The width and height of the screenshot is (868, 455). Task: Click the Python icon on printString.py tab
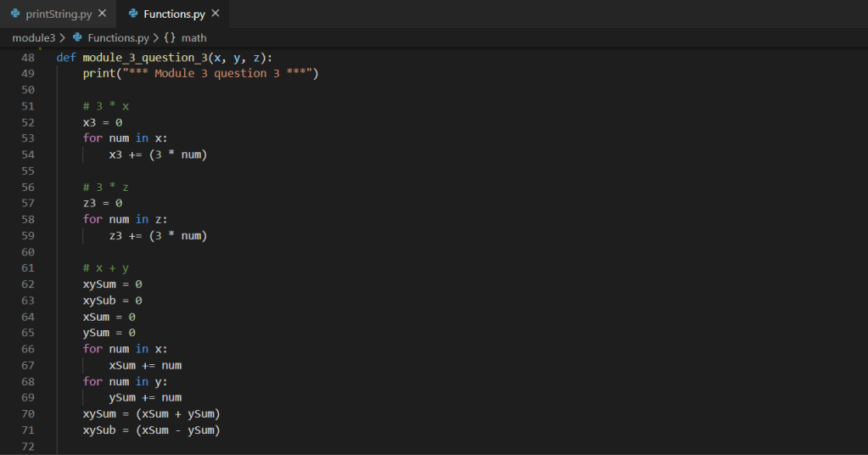pos(15,14)
